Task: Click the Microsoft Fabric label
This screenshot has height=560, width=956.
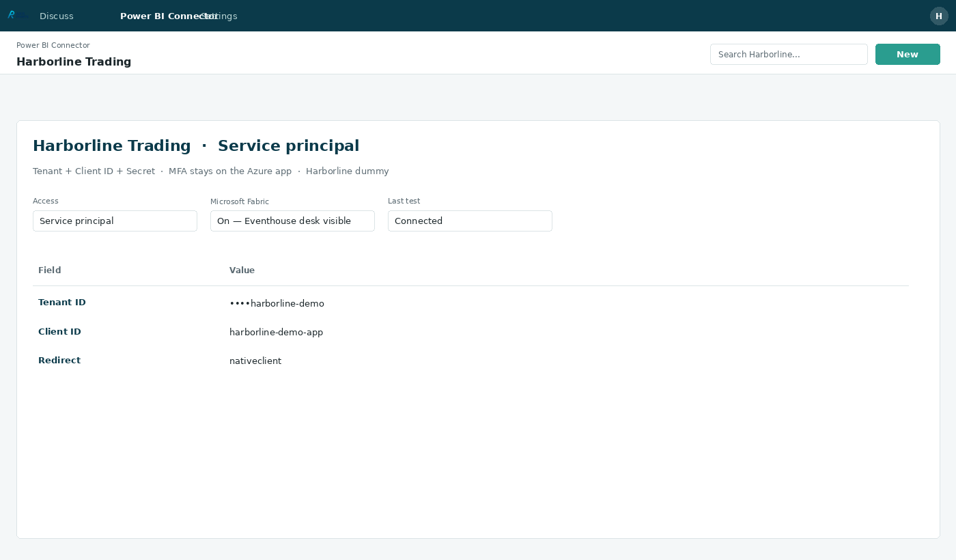Action: (240, 201)
